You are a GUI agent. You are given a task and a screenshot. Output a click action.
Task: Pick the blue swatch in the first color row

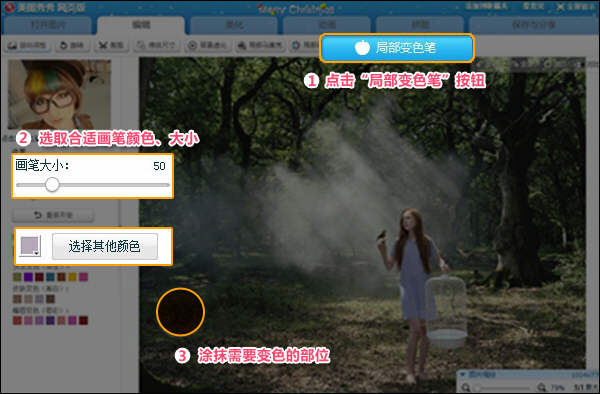pyautogui.click(x=50, y=277)
